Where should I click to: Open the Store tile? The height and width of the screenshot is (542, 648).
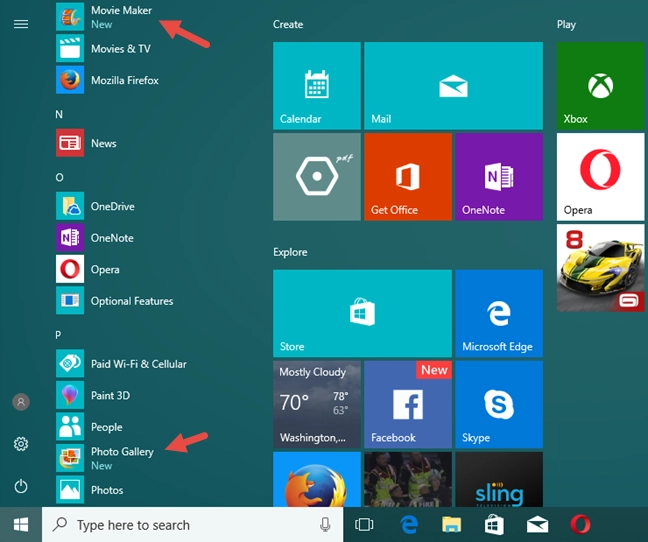(362, 313)
